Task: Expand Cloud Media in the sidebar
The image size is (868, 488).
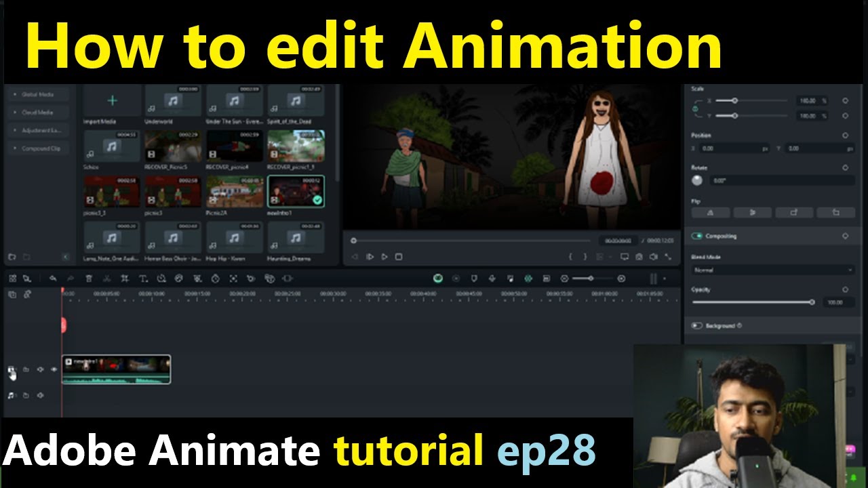Action: pyautogui.click(x=37, y=113)
